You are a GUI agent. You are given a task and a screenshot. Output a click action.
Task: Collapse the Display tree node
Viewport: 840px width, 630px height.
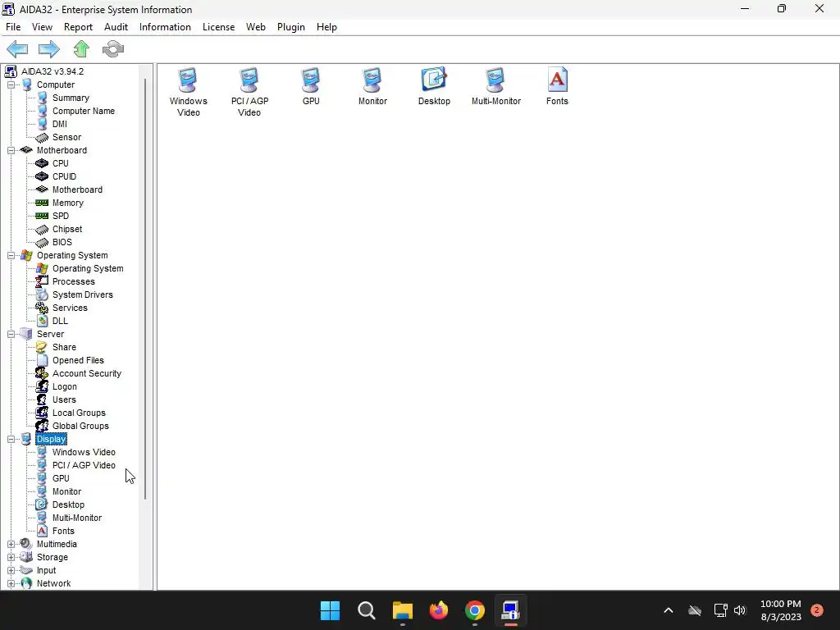[11, 440]
